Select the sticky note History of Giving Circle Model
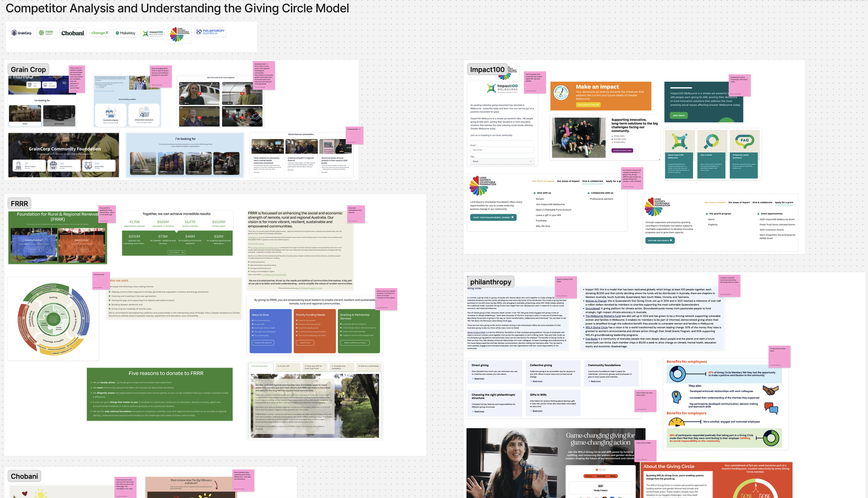Image resolution: width=868 pixels, height=498 pixels. pyautogui.click(x=566, y=287)
